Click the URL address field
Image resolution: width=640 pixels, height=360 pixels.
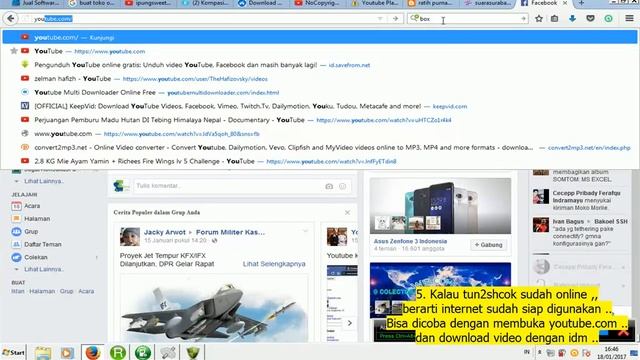pos(204,18)
